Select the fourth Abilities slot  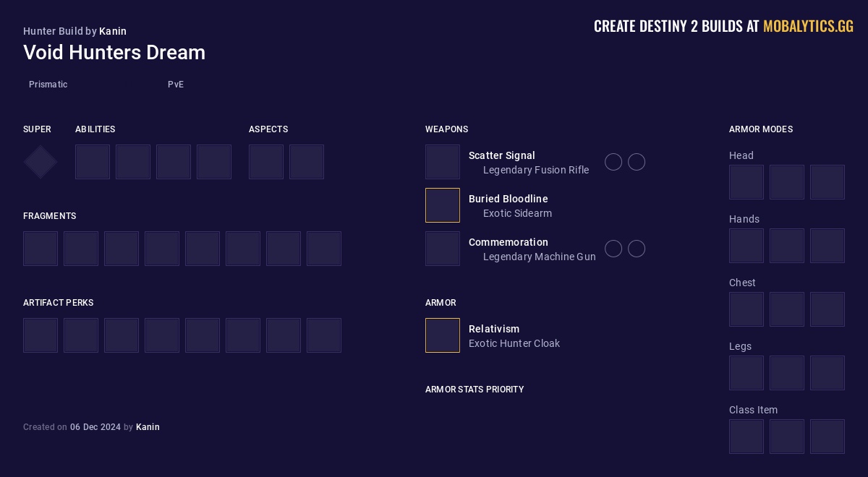(x=214, y=162)
